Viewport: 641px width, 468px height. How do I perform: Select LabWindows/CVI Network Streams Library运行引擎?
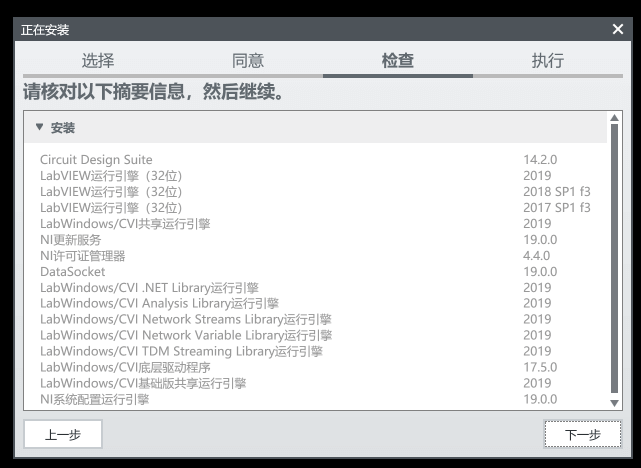click(x=315, y=319)
